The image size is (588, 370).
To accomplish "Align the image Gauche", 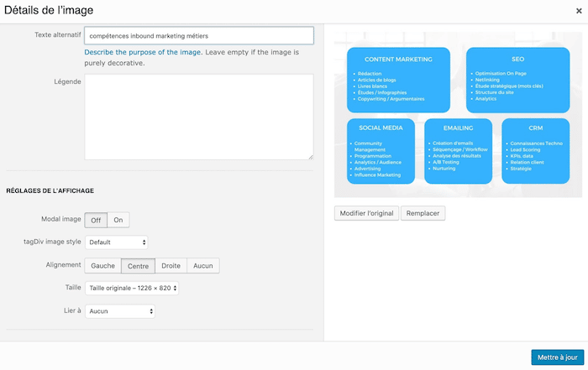I will click(x=103, y=266).
